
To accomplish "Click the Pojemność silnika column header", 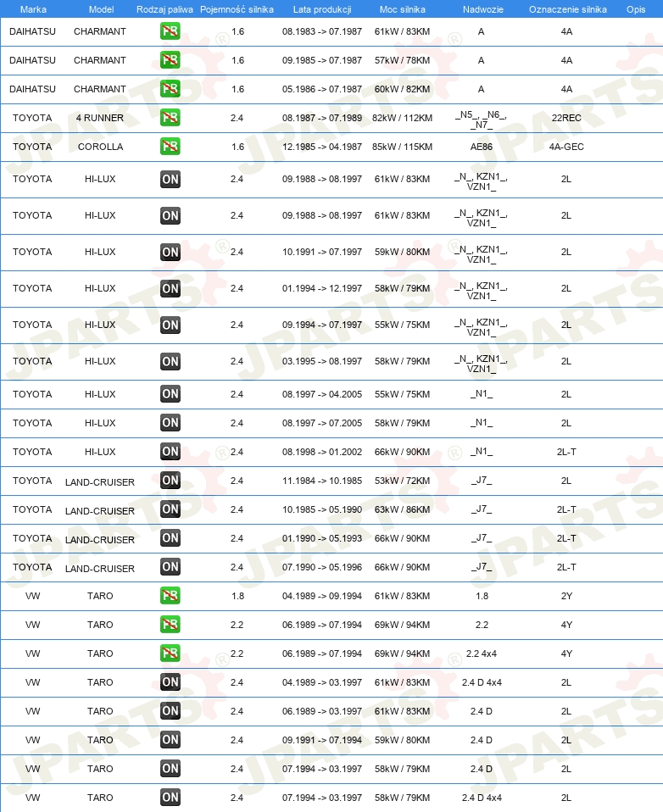I will 237,9.
